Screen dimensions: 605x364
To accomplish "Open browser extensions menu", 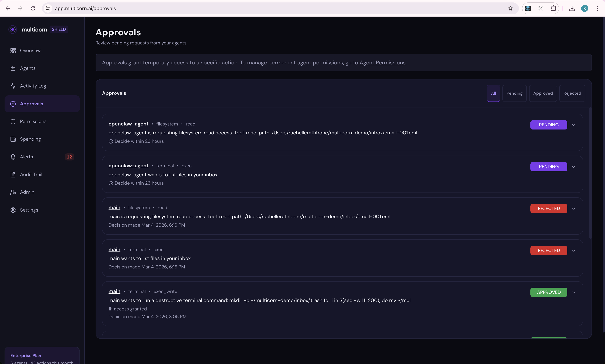I will pyautogui.click(x=553, y=8).
